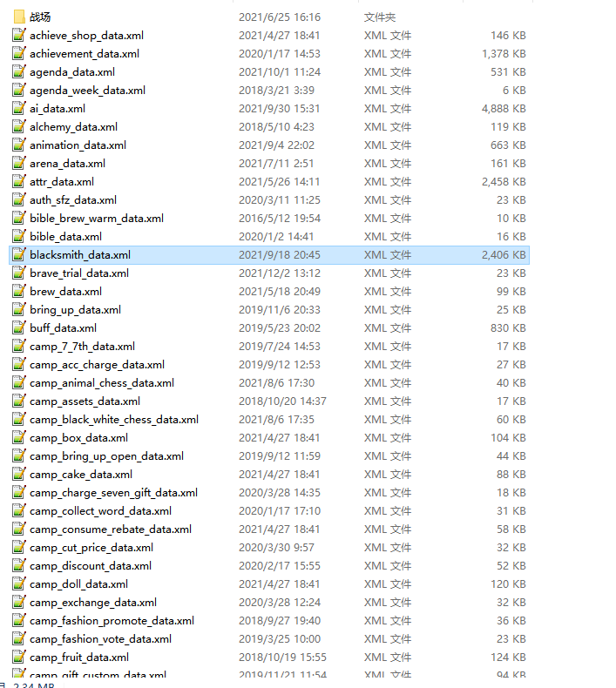
Task: Select bible_brew_warm_data.xml file
Action: 96,219
